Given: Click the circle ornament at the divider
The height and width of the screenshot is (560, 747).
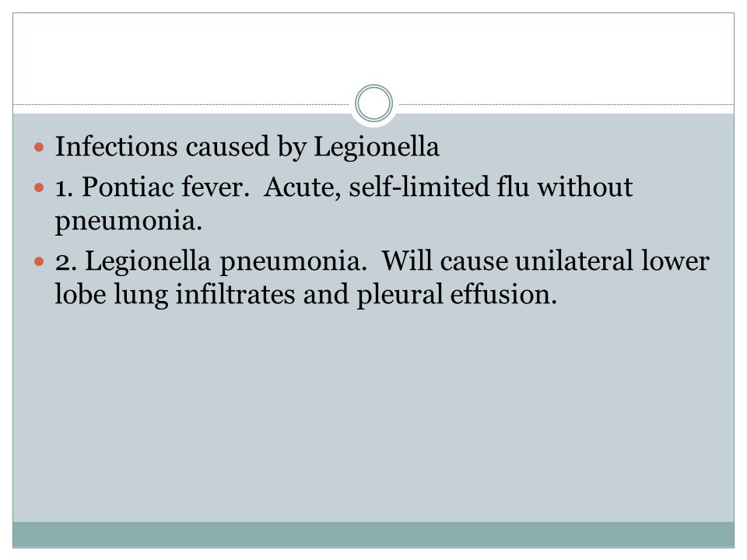Looking at the screenshot, I should coord(374,103).
